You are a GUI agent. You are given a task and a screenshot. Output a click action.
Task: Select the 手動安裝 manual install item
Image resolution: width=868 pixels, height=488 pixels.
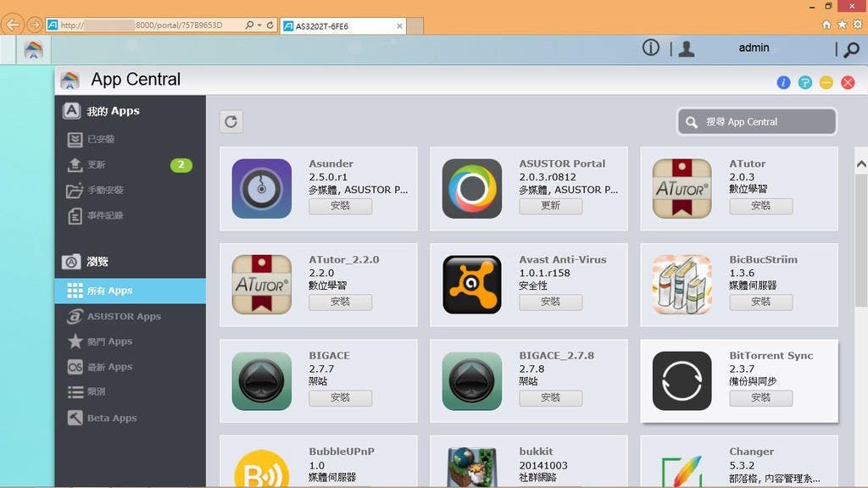click(x=130, y=191)
